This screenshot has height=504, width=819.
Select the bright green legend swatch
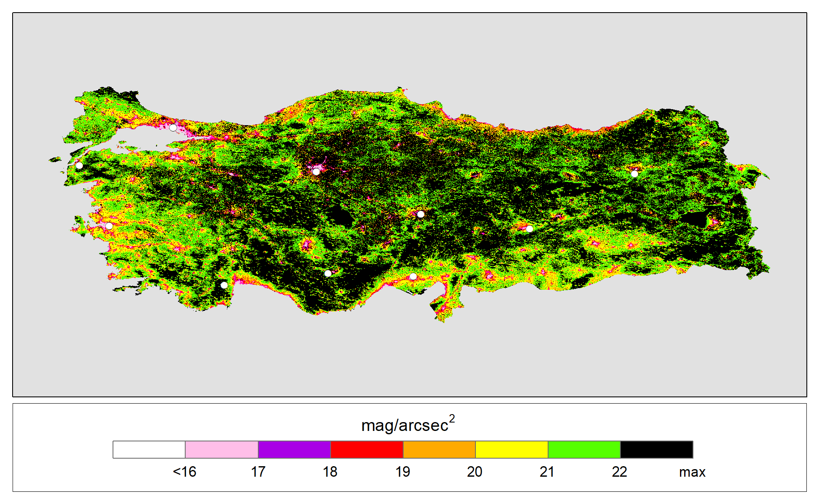click(584, 449)
